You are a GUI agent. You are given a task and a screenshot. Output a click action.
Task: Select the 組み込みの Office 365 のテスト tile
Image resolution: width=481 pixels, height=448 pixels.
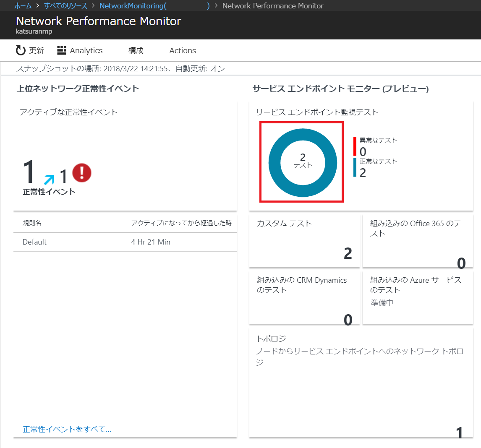(x=418, y=241)
